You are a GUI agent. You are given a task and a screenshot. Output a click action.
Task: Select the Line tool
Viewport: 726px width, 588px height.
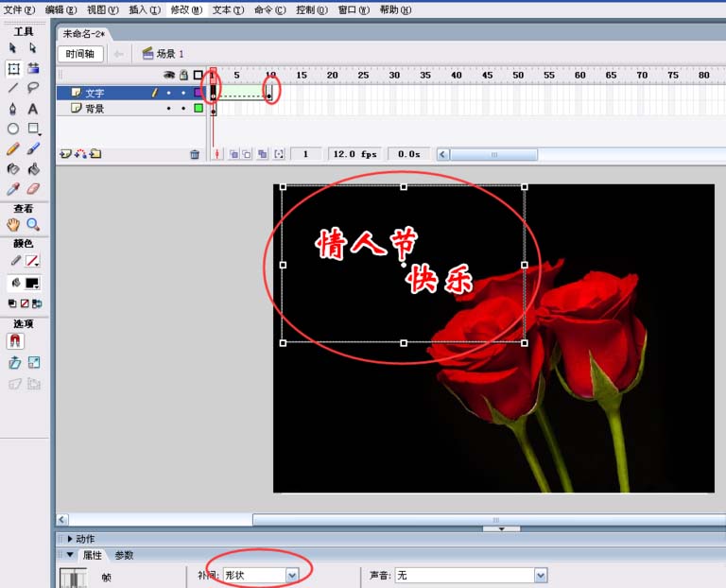coord(13,88)
